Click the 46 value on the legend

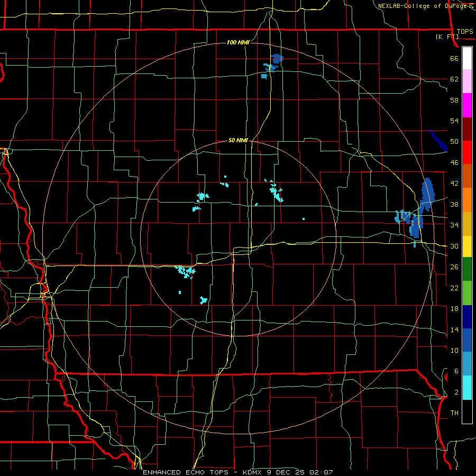(x=454, y=163)
